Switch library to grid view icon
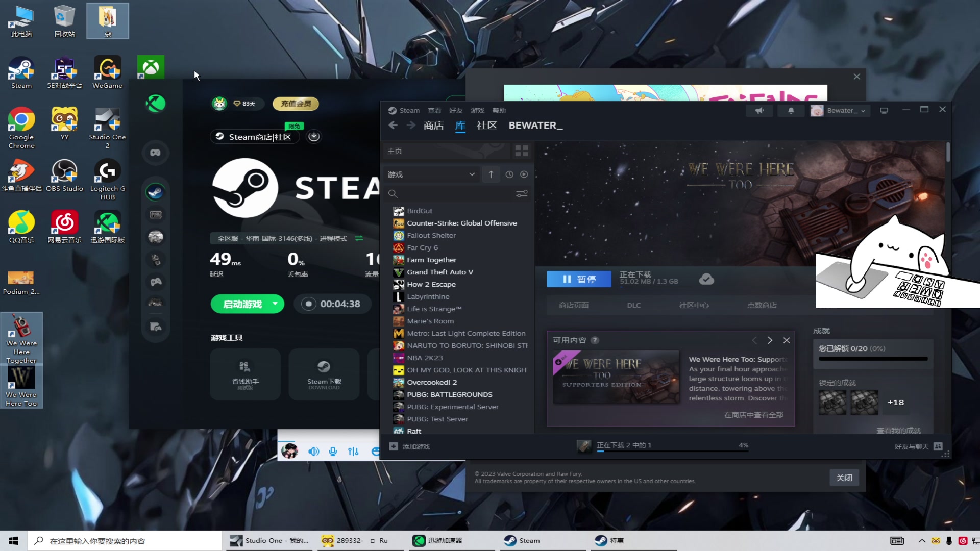Image resolution: width=980 pixels, height=551 pixels. [x=522, y=151]
